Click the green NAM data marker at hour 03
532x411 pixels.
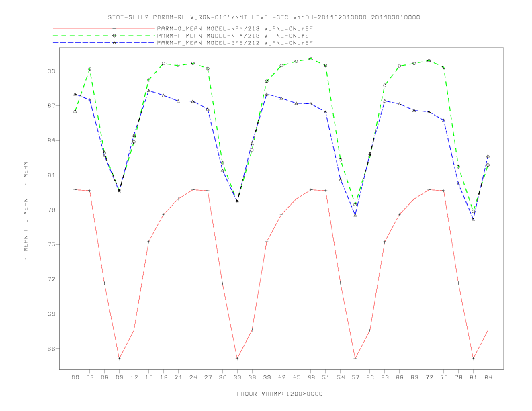89,69
